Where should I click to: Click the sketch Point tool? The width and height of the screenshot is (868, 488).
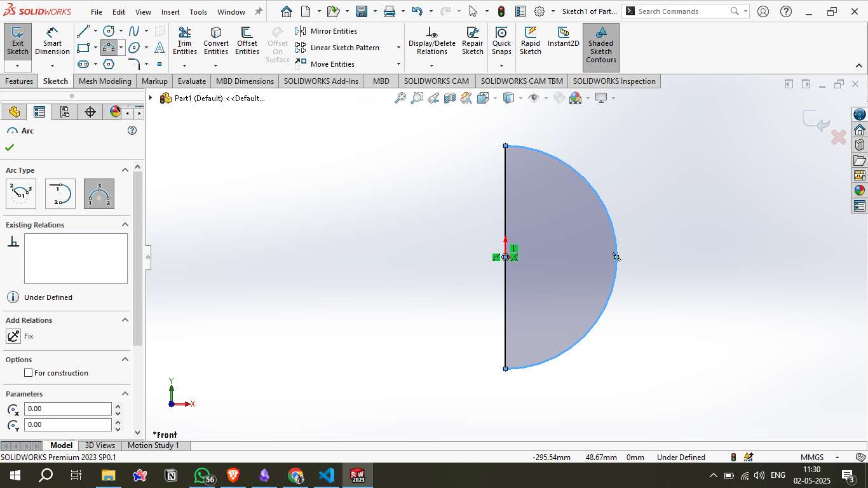pyautogui.click(x=159, y=64)
